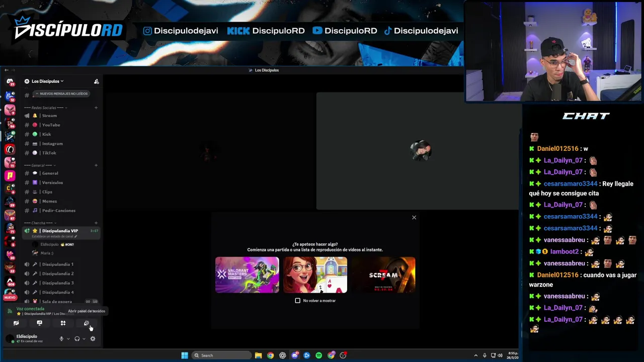Add channel to Redes Sociales category
This screenshot has width=644, height=362.
pyautogui.click(x=96, y=108)
